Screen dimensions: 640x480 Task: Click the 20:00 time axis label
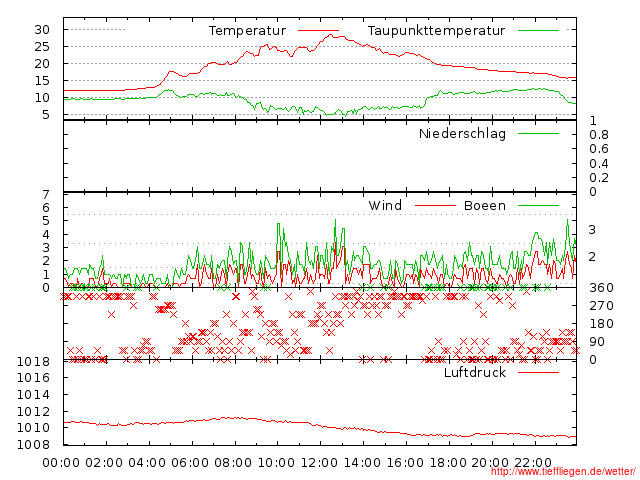tap(490, 463)
